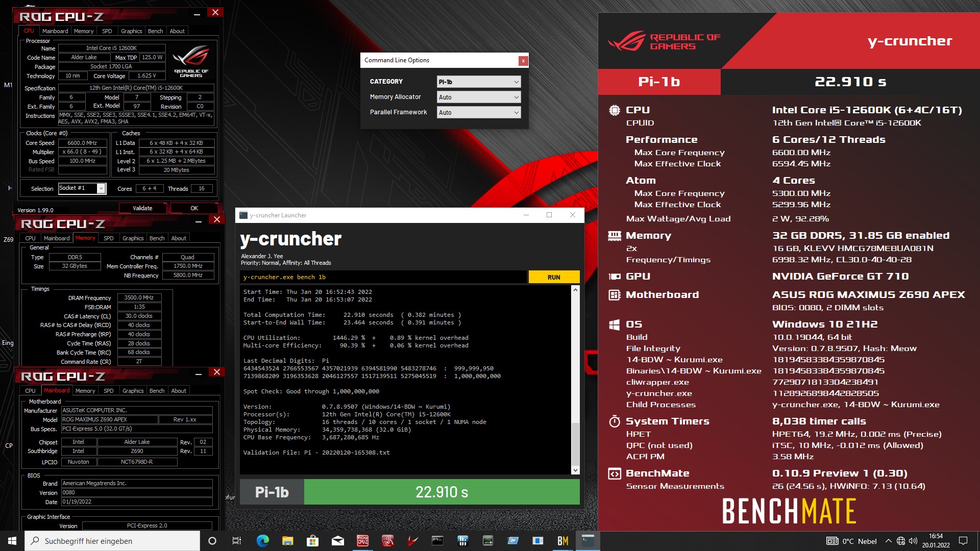
Task: Open the command prompt taskbar icon
Action: point(437,541)
